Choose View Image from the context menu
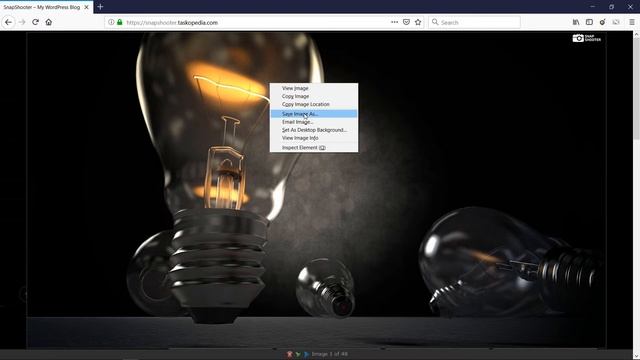 tap(314, 88)
